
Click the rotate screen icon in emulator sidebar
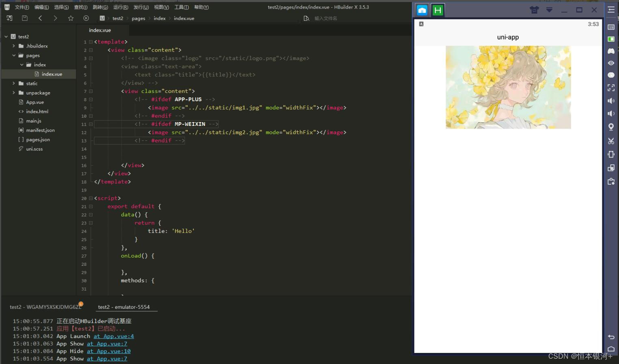[x=611, y=154]
